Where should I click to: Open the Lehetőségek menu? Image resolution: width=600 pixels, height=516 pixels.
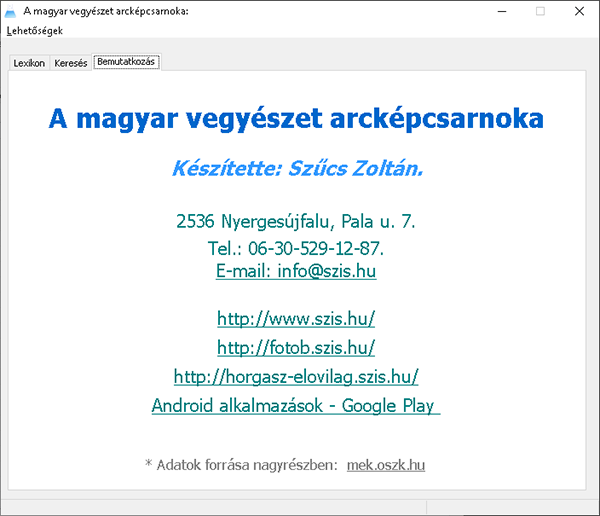pyautogui.click(x=34, y=31)
